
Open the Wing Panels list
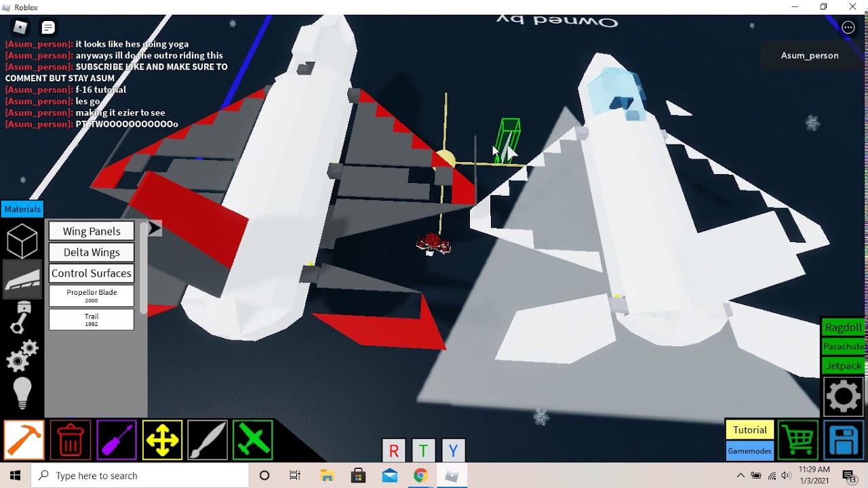tap(92, 231)
